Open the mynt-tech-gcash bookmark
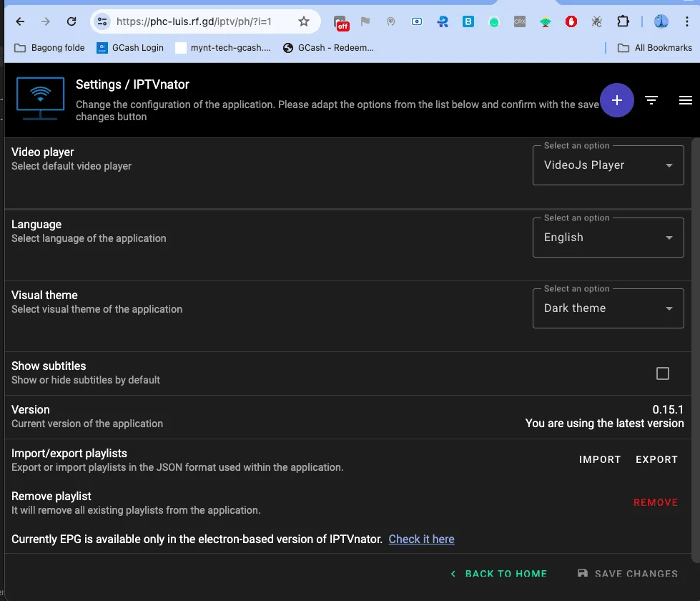The image size is (700, 601). pyautogui.click(x=223, y=48)
